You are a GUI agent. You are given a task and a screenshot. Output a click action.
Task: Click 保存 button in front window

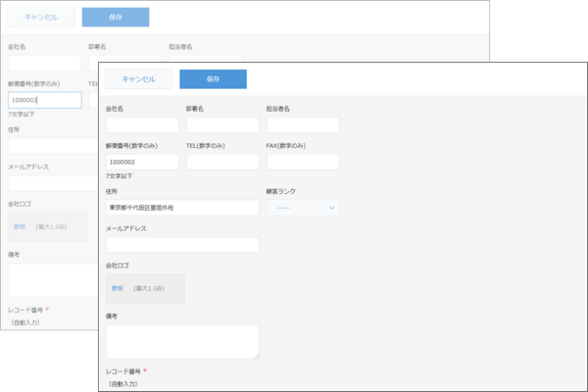coord(213,79)
